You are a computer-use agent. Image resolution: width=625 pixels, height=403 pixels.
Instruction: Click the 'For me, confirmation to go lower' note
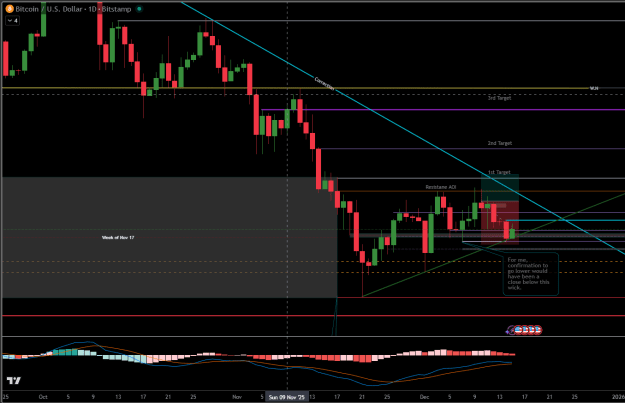point(531,274)
